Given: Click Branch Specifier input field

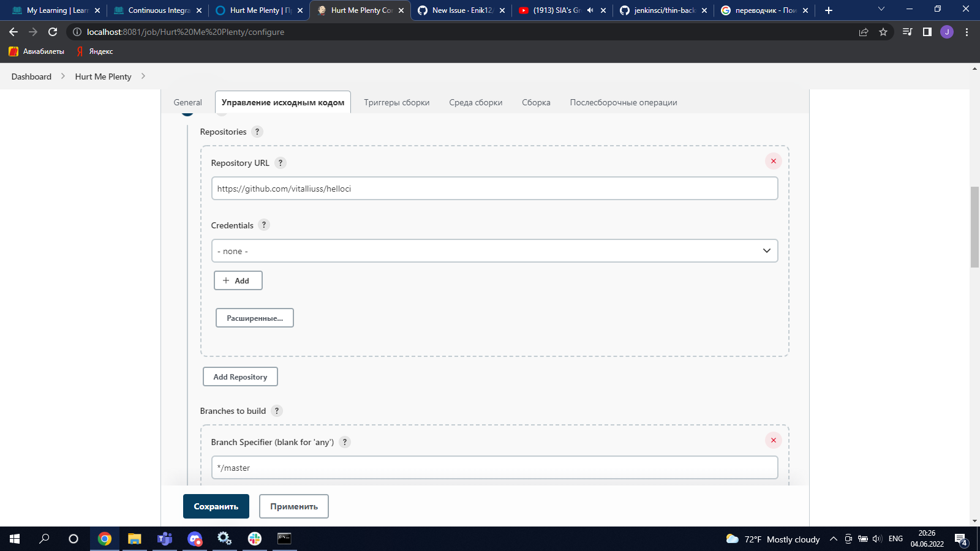Looking at the screenshot, I should [x=495, y=468].
